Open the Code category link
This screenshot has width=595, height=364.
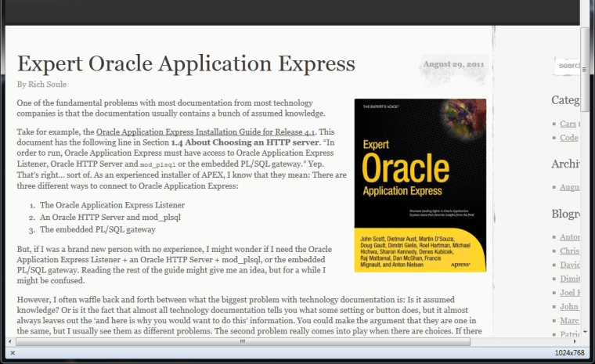pyautogui.click(x=569, y=138)
